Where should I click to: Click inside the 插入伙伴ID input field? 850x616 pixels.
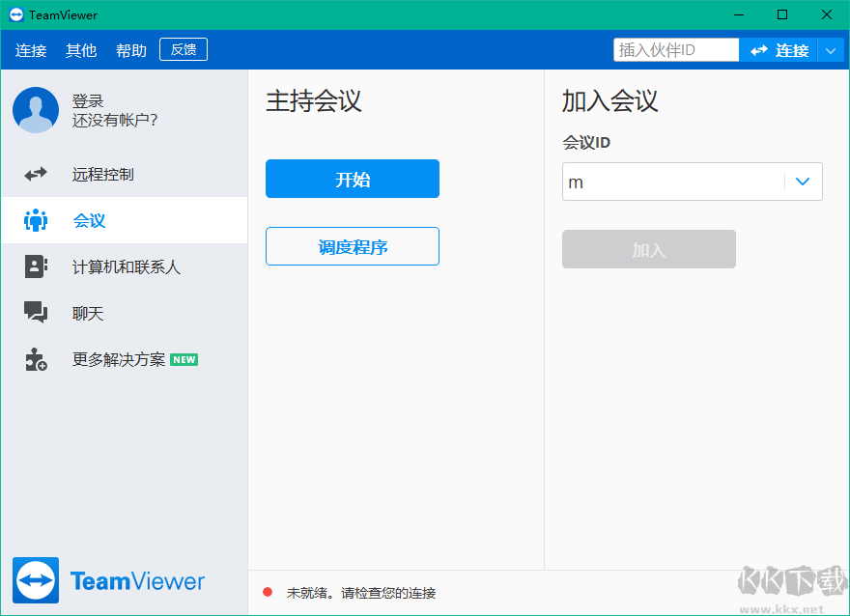(676, 48)
